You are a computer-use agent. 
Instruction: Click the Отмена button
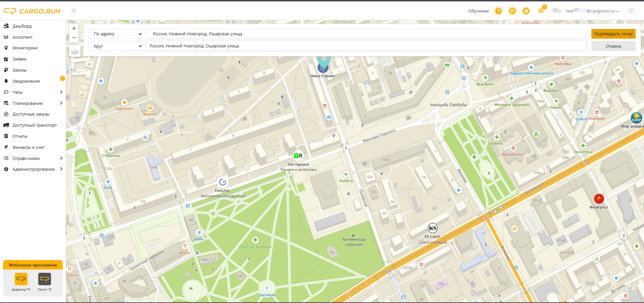click(613, 46)
